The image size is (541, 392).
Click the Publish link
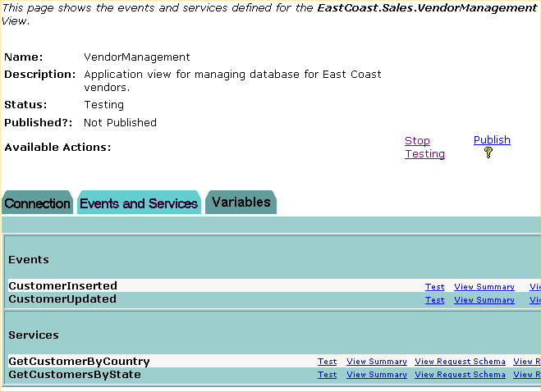[492, 140]
